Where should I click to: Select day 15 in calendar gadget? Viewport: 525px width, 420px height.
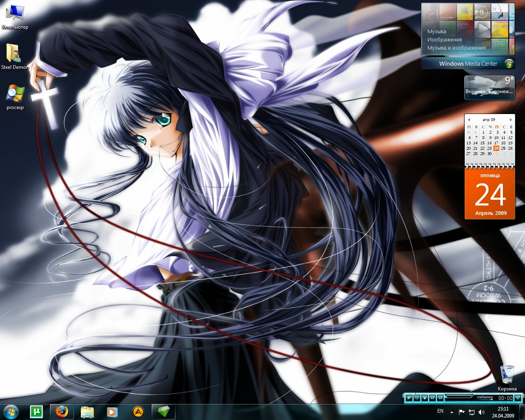tap(482, 143)
